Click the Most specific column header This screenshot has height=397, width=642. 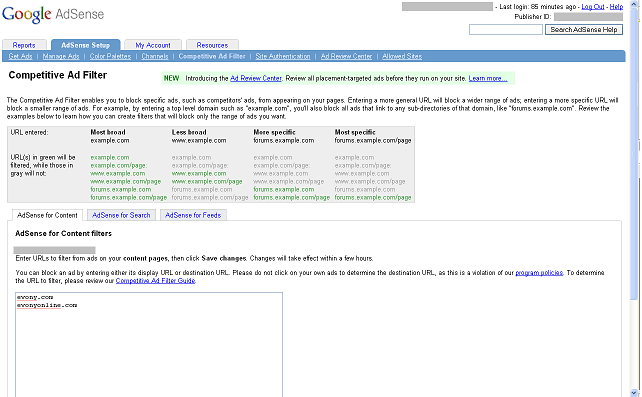355,132
